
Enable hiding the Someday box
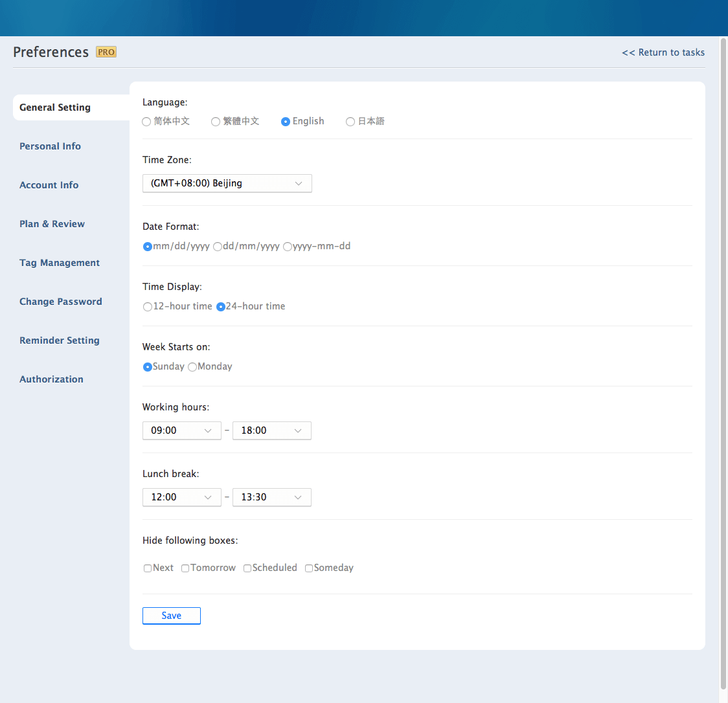309,568
